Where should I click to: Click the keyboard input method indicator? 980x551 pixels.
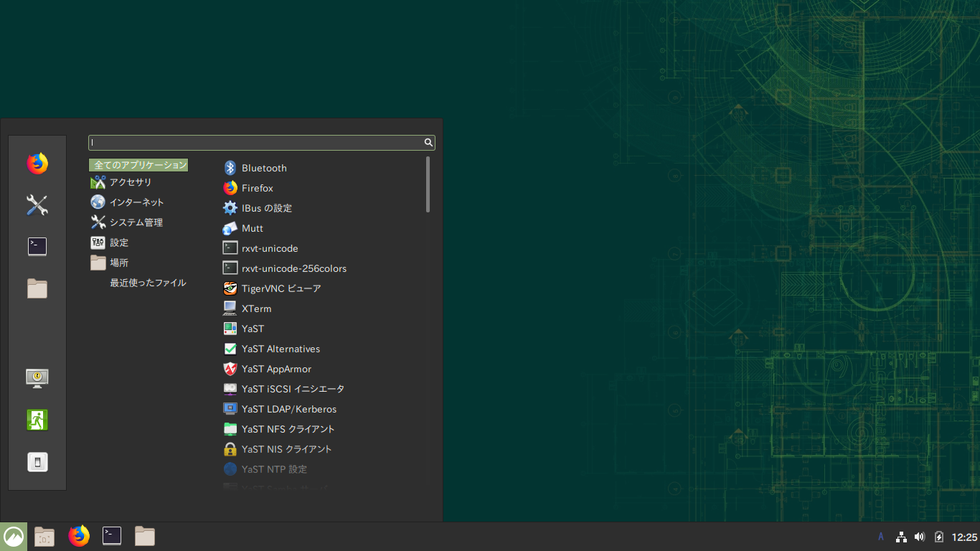click(881, 537)
